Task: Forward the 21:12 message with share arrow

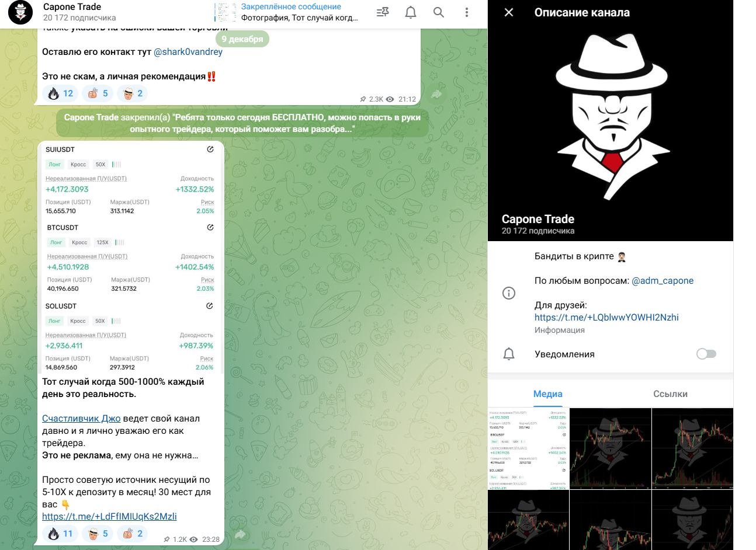Action: 437,93
